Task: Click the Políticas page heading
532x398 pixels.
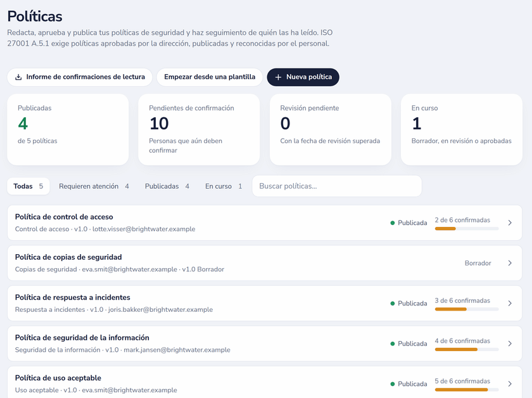Action: click(35, 16)
